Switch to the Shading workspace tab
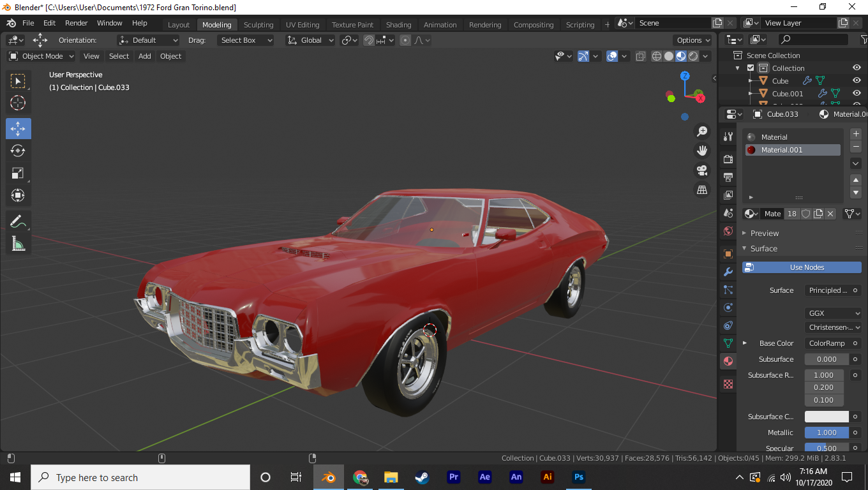Screen dimensions: 868x490 (398, 25)
